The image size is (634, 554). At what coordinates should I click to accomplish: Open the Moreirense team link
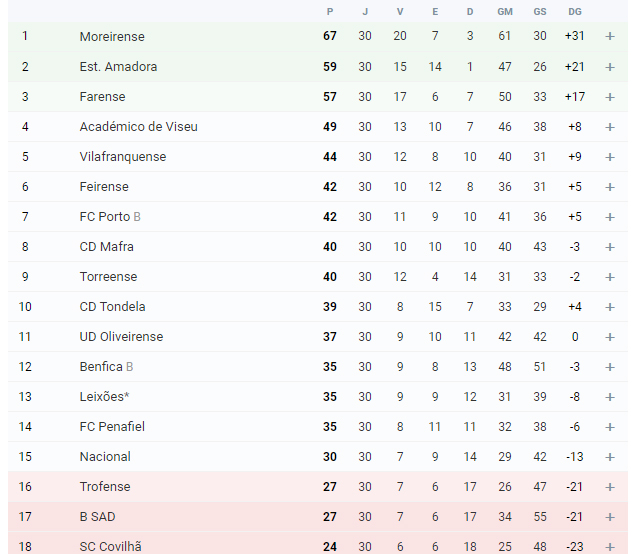(112, 36)
